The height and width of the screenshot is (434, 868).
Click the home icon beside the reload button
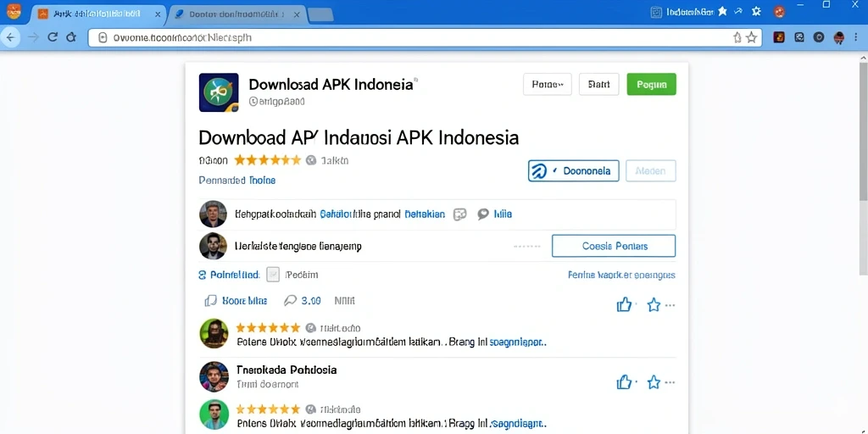[x=71, y=37]
